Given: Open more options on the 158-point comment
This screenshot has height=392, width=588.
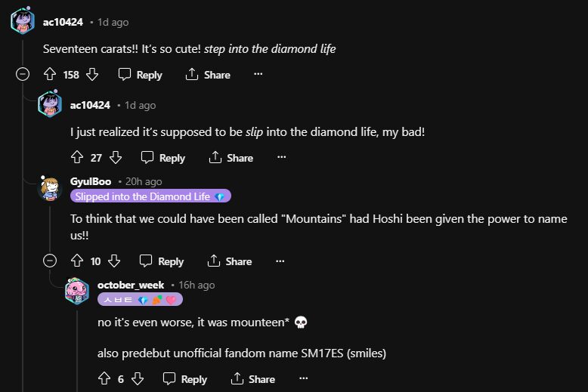Looking at the screenshot, I should tap(258, 75).
